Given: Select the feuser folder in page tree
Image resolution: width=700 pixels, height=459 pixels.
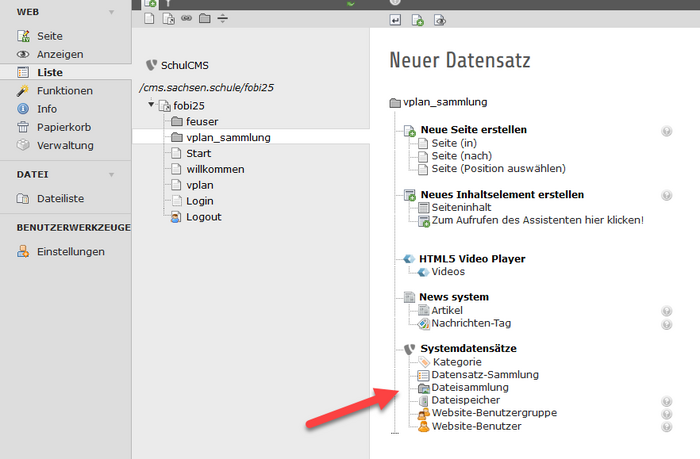Looking at the screenshot, I should pyautogui.click(x=201, y=121).
